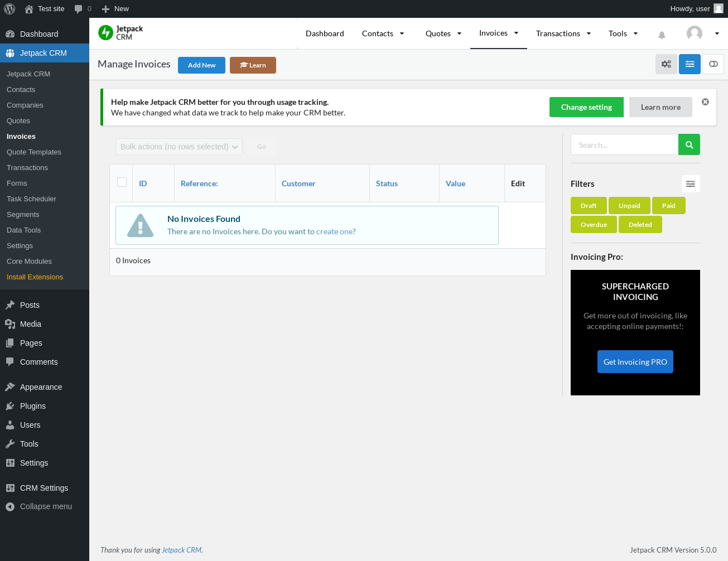This screenshot has width=728, height=561.
Task: Open Quote Templates in the sidebar
Action: (x=34, y=152)
